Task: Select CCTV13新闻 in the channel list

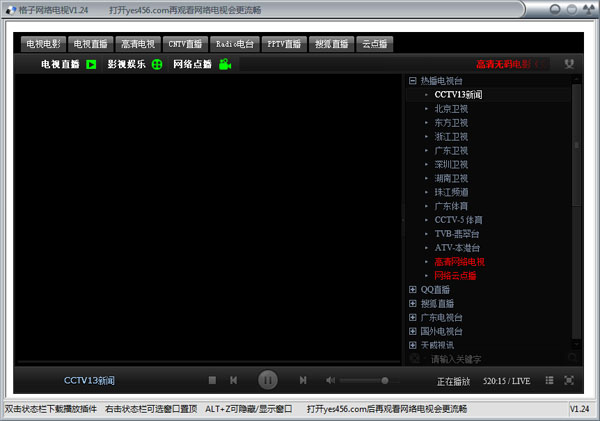Action: coord(458,95)
